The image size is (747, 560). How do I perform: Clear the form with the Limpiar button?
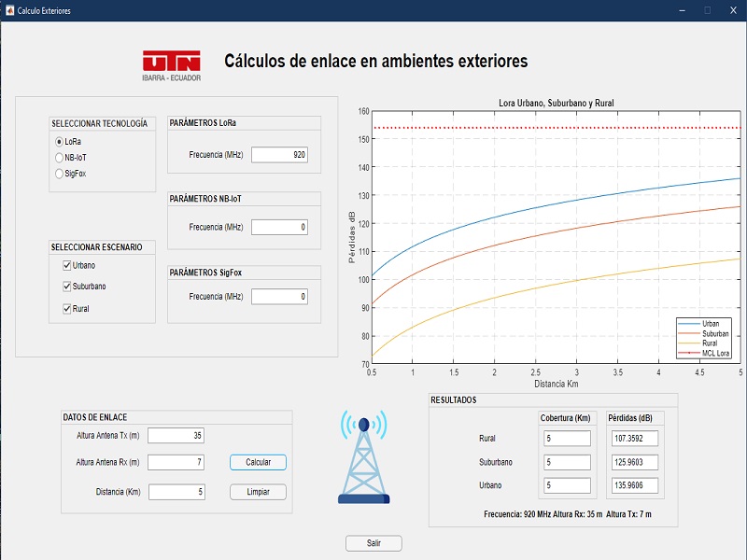(x=259, y=492)
